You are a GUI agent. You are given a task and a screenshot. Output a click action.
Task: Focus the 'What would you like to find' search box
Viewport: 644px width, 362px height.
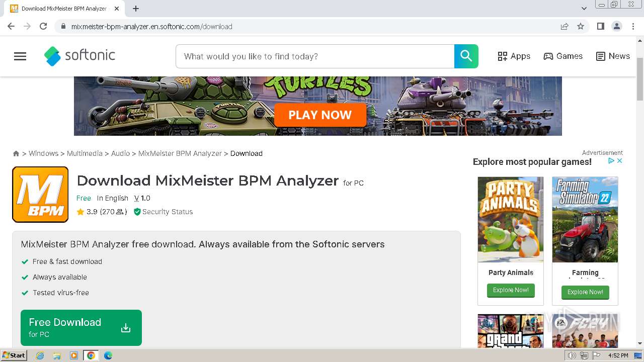(315, 56)
